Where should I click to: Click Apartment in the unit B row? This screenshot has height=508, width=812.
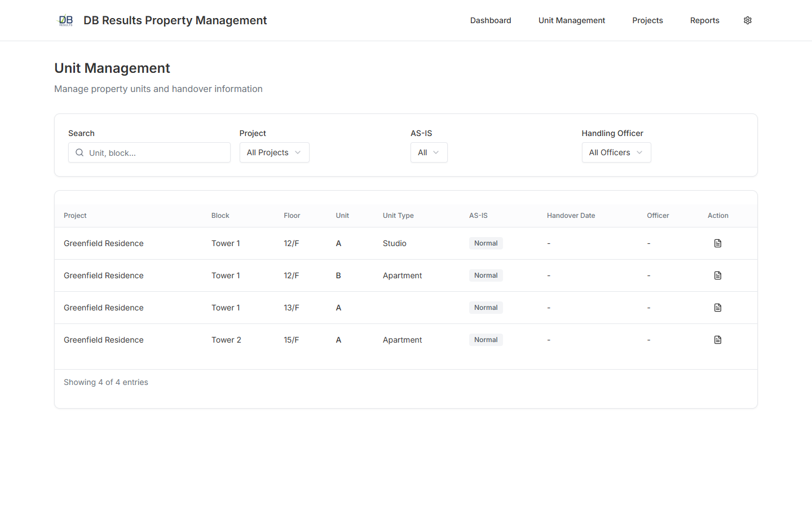[403, 275]
